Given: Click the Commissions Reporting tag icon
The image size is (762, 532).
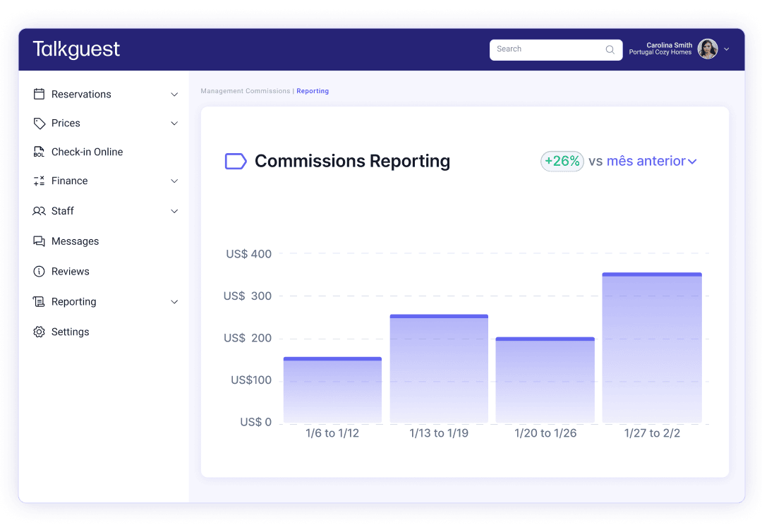Looking at the screenshot, I should point(234,161).
